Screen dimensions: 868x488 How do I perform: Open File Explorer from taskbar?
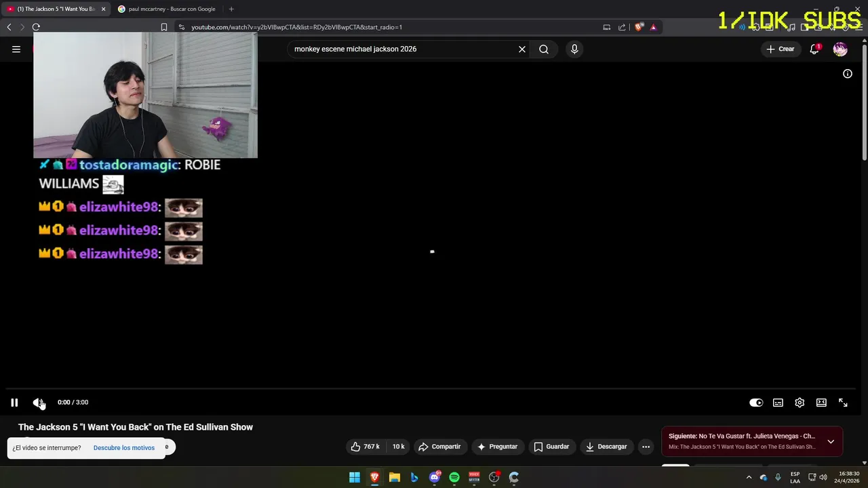[x=395, y=477]
